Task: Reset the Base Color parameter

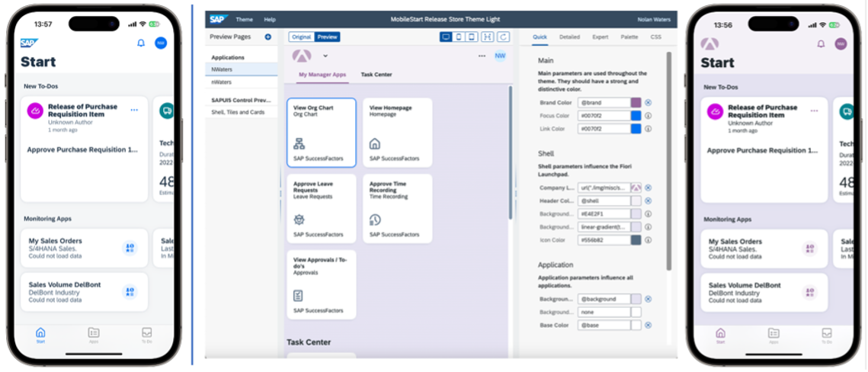Action: pos(649,325)
